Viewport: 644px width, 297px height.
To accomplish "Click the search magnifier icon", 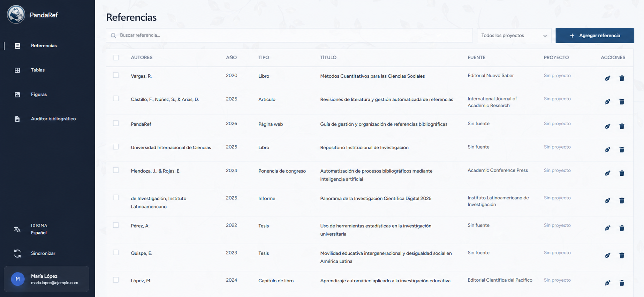I will (x=113, y=36).
